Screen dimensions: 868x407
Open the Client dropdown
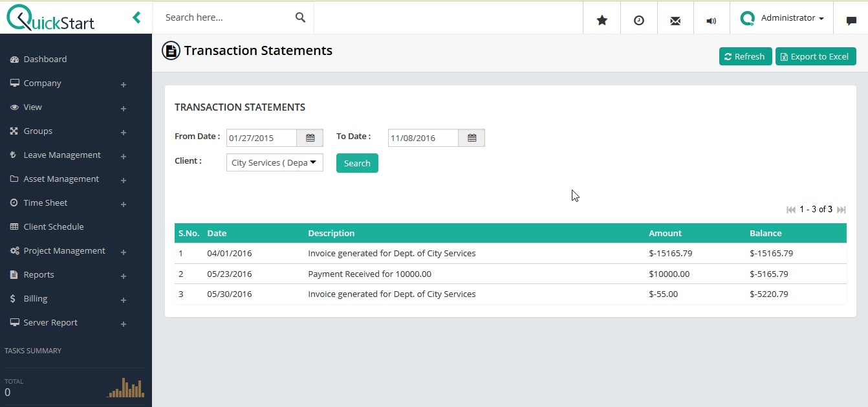click(x=274, y=162)
